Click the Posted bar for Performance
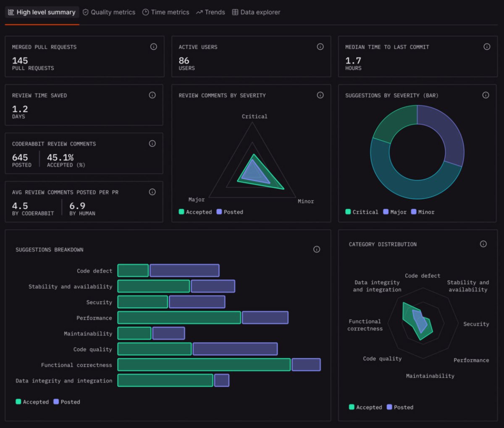The height and width of the screenshot is (428, 504). coord(265,317)
